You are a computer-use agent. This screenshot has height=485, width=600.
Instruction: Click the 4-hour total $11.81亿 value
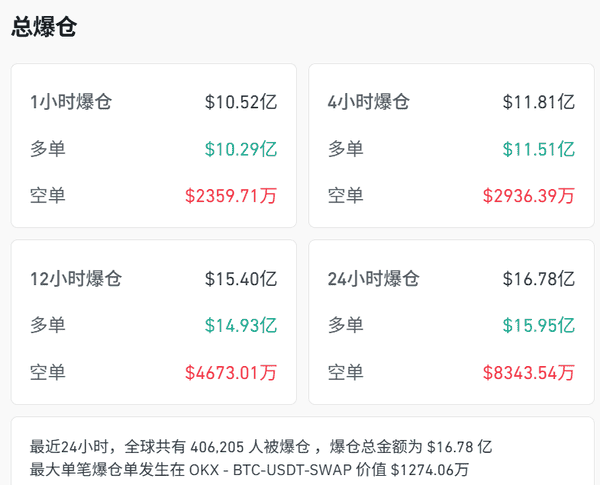[539, 102]
